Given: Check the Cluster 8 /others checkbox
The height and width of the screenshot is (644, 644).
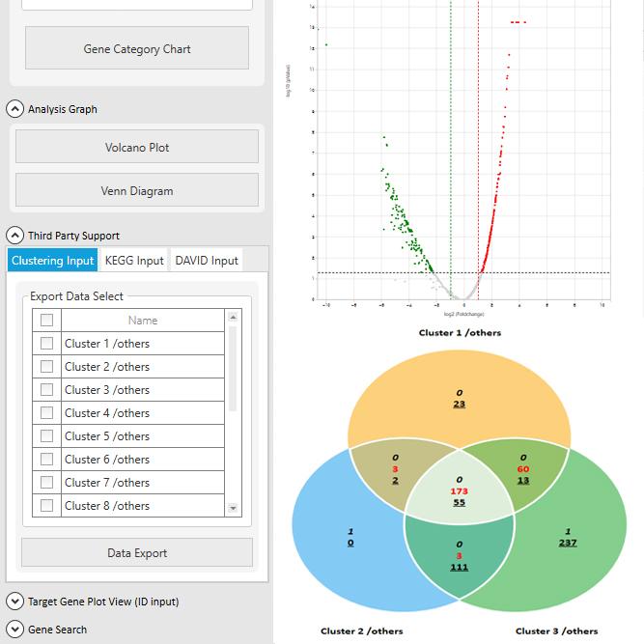Looking at the screenshot, I should 46,505.
